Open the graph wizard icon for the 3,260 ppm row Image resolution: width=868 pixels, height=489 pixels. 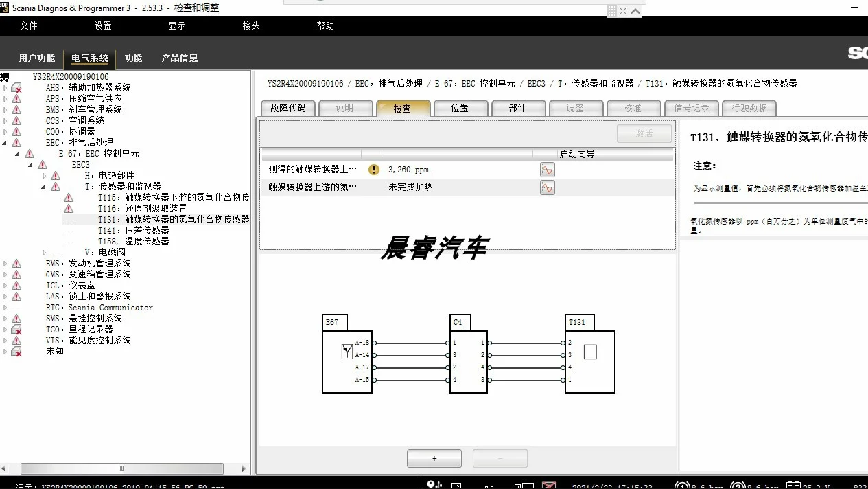[x=547, y=170]
